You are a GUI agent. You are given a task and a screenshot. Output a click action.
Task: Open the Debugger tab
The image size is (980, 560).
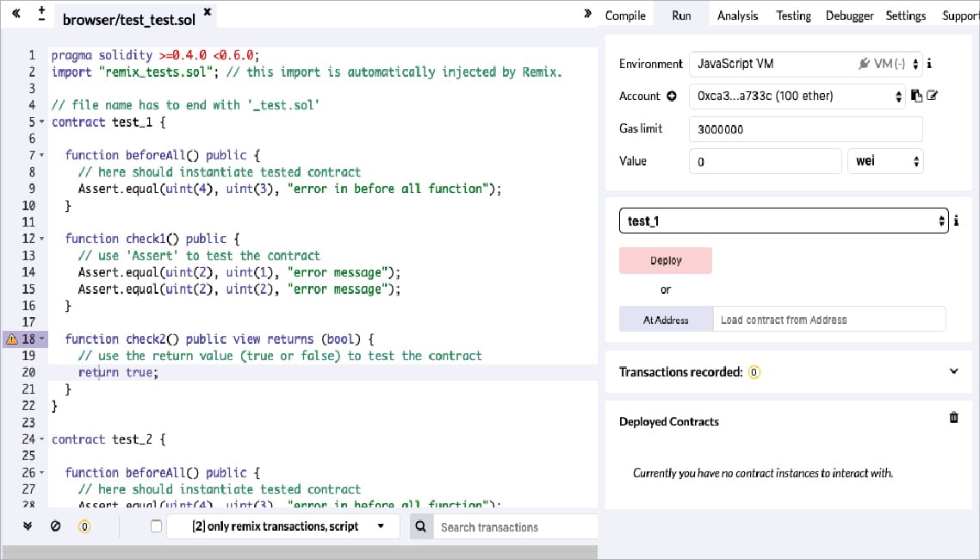[849, 16]
